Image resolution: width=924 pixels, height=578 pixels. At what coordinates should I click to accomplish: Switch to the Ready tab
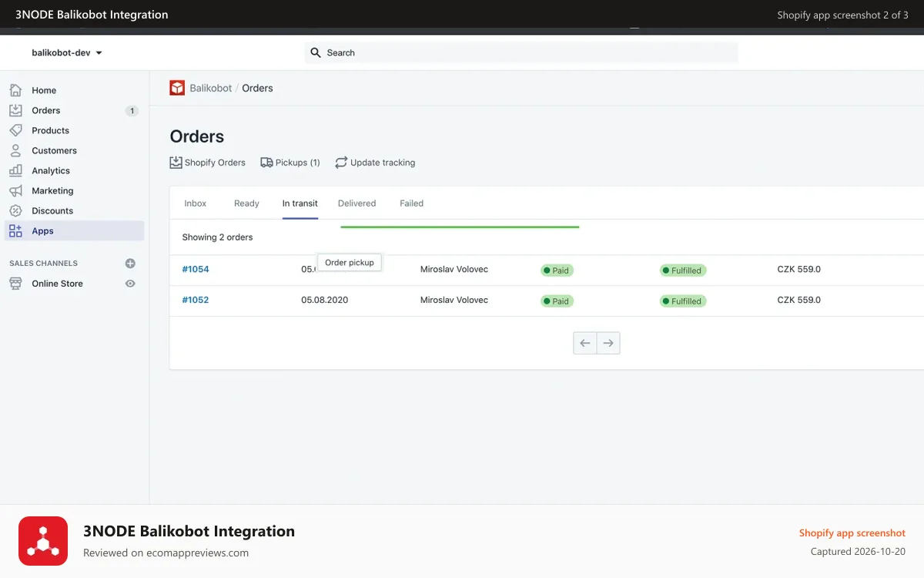coord(246,203)
